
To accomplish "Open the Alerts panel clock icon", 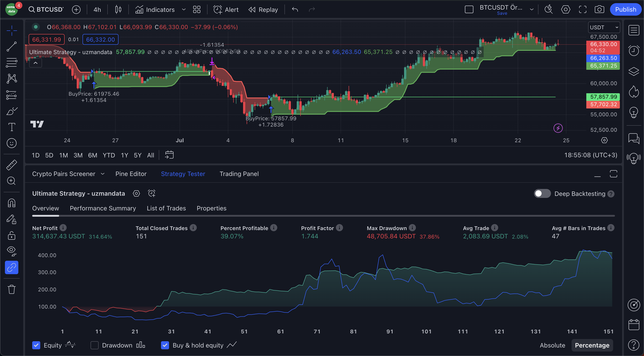I will tap(633, 51).
